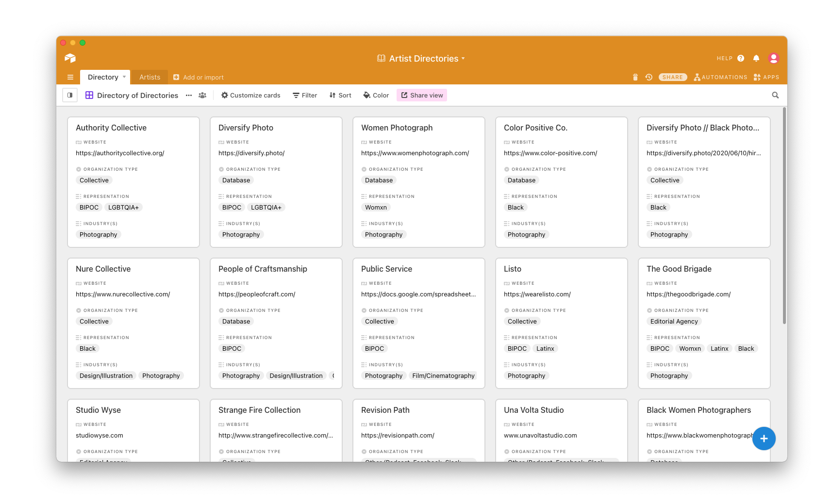Open the Authority Collective card
The image size is (832, 504).
coord(133,182)
